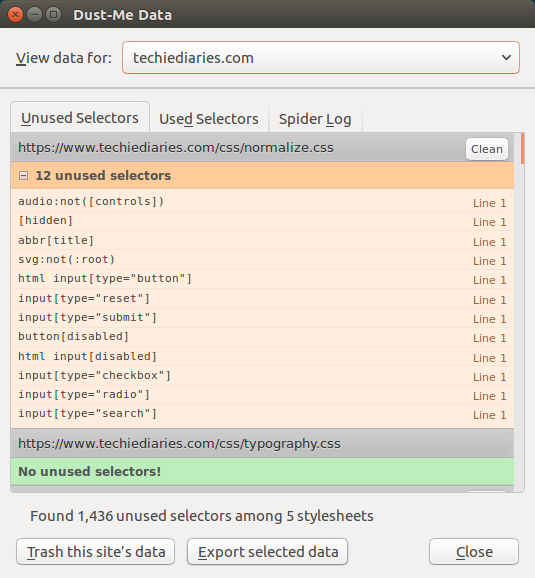Close the Dust-Me Data window
Image resolution: width=535 pixels, height=578 pixels.
coord(15,15)
